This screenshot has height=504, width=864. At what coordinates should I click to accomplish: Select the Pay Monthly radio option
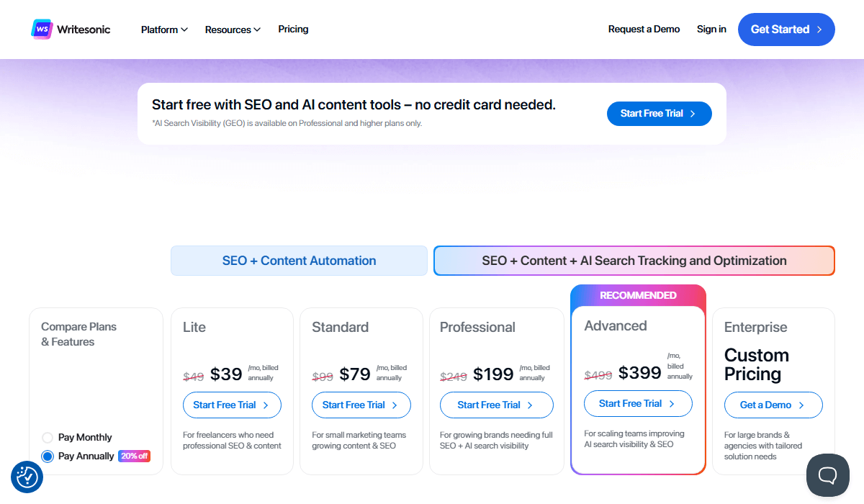[x=48, y=438]
